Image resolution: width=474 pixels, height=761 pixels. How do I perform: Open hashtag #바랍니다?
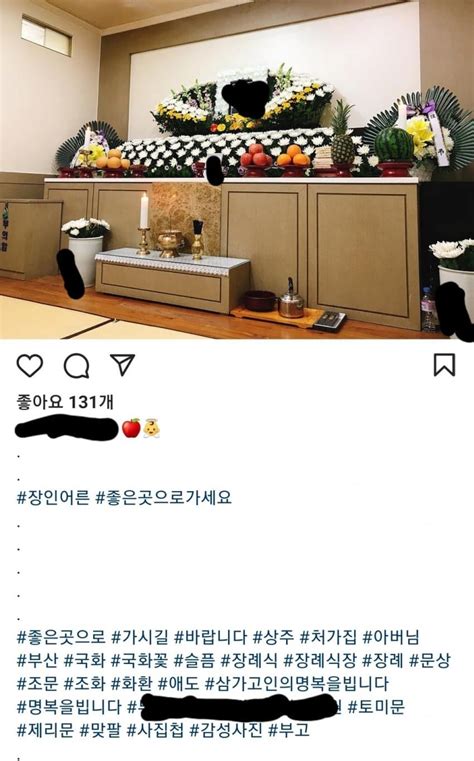[x=211, y=637]
